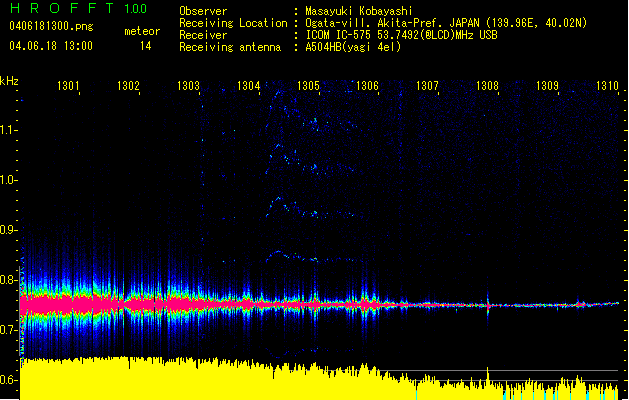The image size is (629, 400).
Task: Click the 'Receiving antenna' field label
Action: pos(230,47)
